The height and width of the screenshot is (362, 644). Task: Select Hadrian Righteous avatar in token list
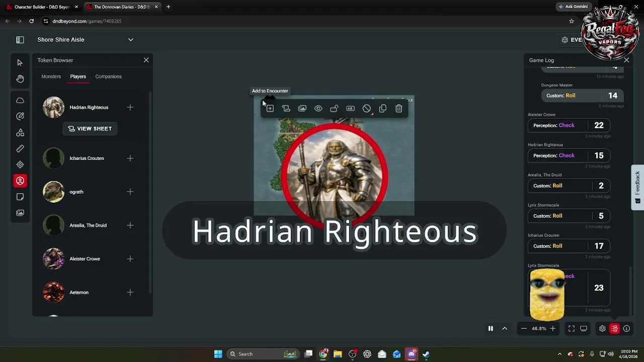(53, 107)
